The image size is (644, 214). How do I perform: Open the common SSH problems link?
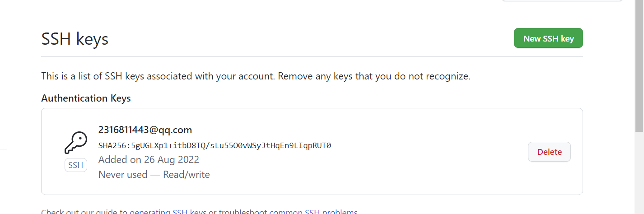[x=313, y=212]
